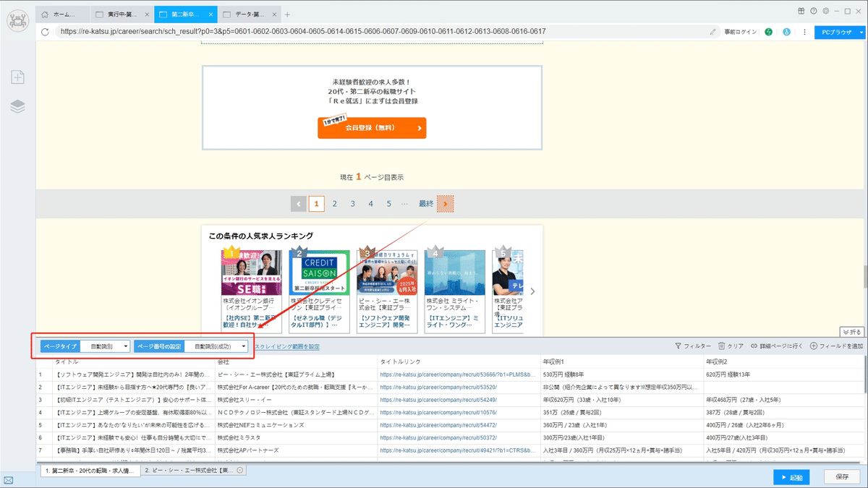Open the new task plus icon in sidebar
Image resolution: width=868 pixels, height=488 pixels.
(17, 77)
